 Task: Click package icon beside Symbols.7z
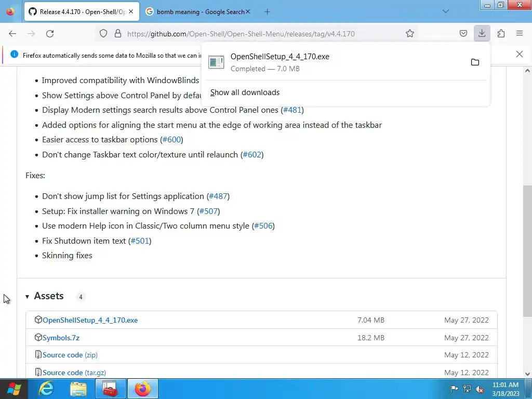[38, 337]
